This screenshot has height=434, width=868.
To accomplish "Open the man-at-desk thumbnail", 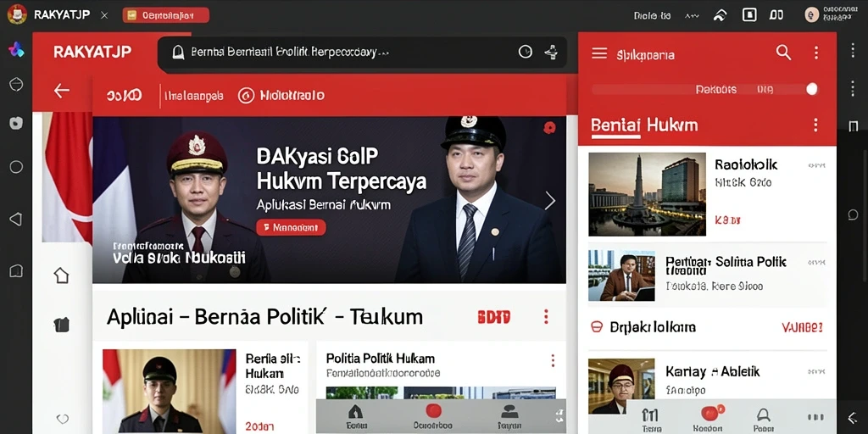I will coord(621,275).
